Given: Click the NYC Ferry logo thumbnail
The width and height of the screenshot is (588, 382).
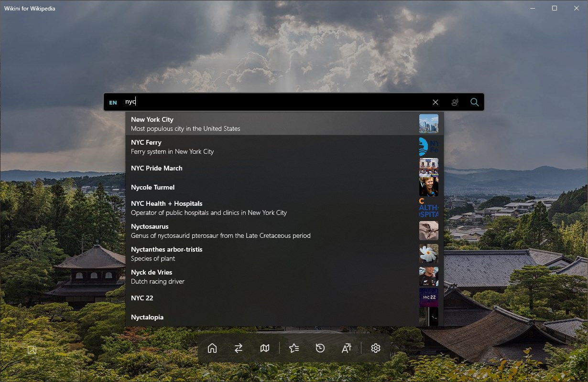Looking at the screenshot, I should 429,147.
